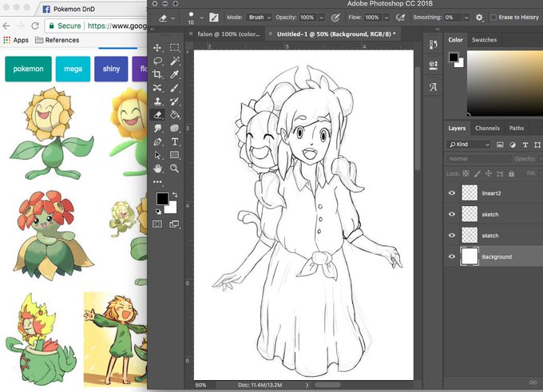The image size is (543, 392).
Task: Toggle Quick Mask mode
Action: point(157,224)
